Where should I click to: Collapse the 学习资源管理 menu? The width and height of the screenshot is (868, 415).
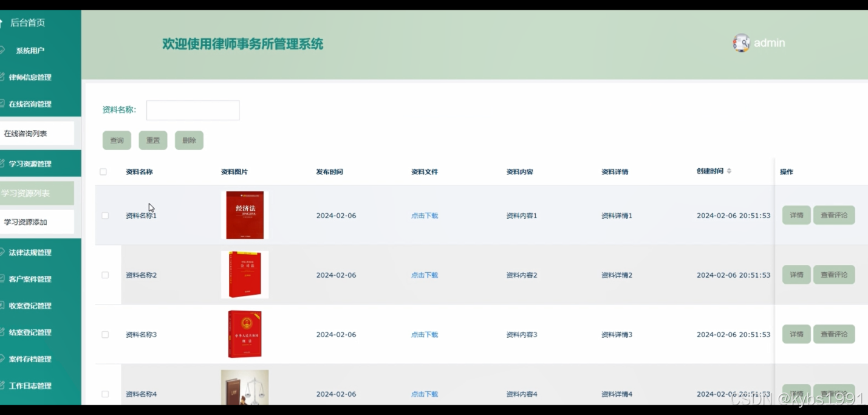coord(40,164)
